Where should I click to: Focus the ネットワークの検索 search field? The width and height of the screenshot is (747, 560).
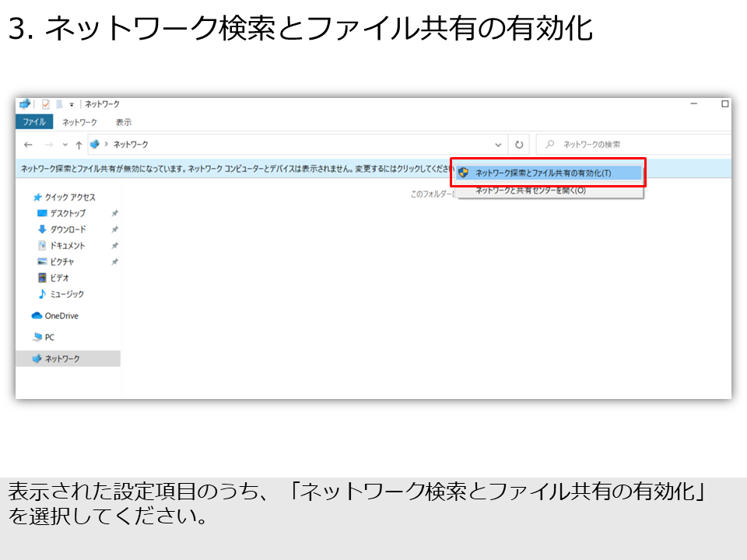coord(633,145)
